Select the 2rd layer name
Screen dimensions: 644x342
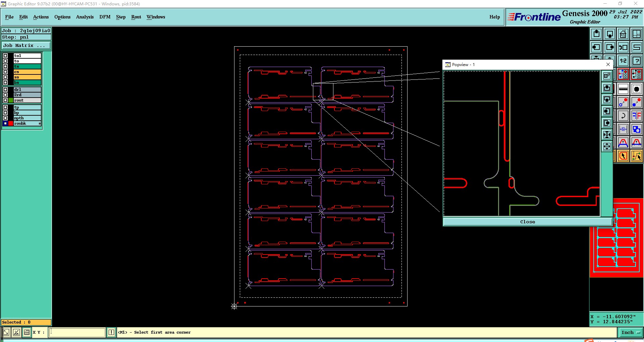click(x=27, y=95)
